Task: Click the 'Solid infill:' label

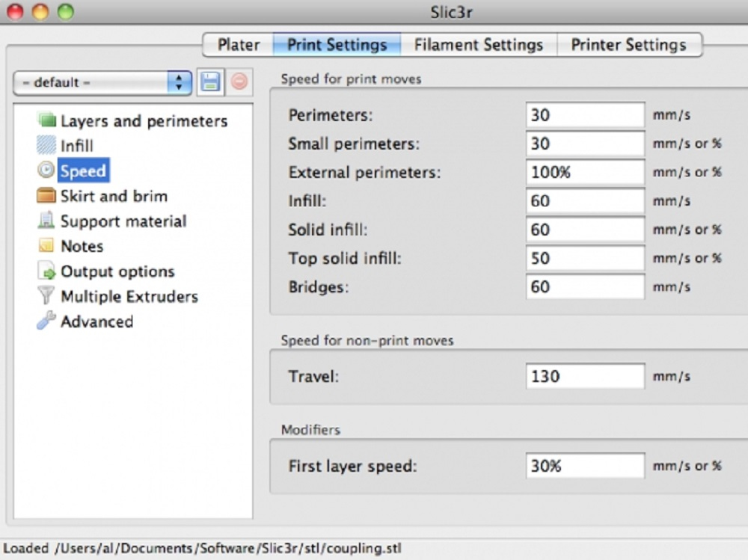Action: click(328, 230)
